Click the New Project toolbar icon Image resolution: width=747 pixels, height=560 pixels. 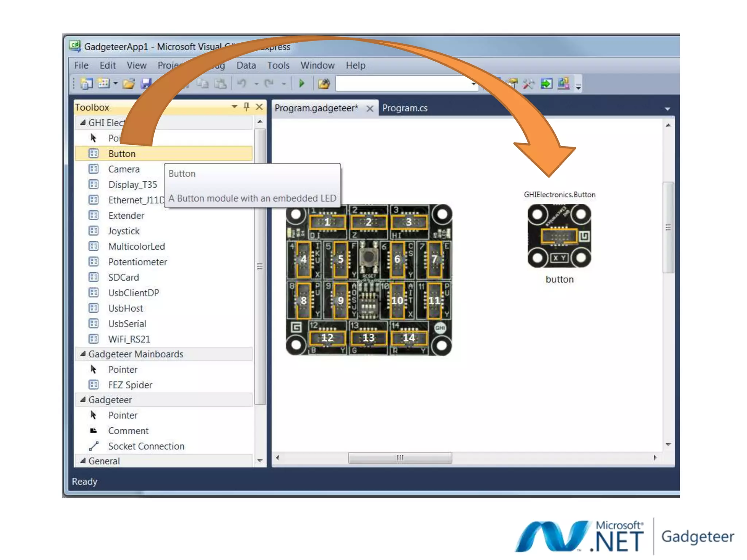(x=86, y=83)
